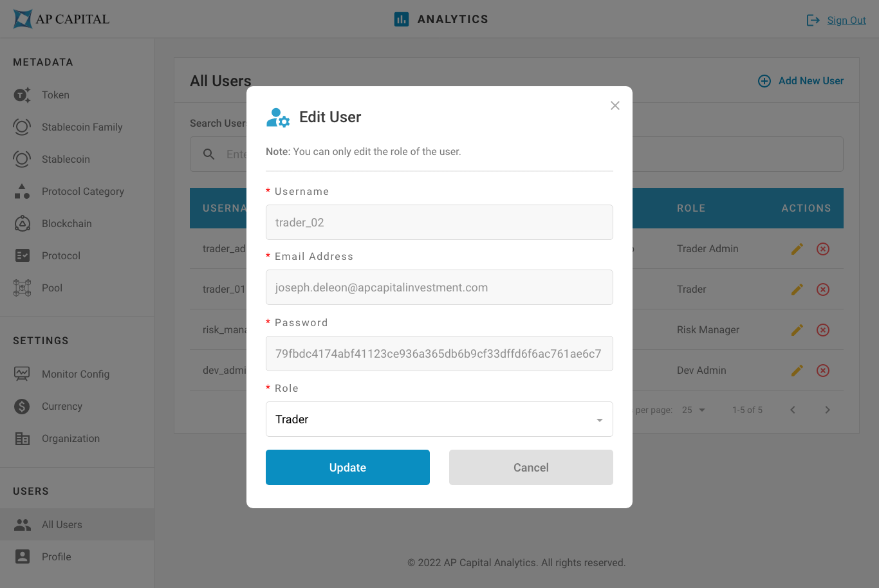Click the delete icon for Risk Manager row

tap(823, 330)
